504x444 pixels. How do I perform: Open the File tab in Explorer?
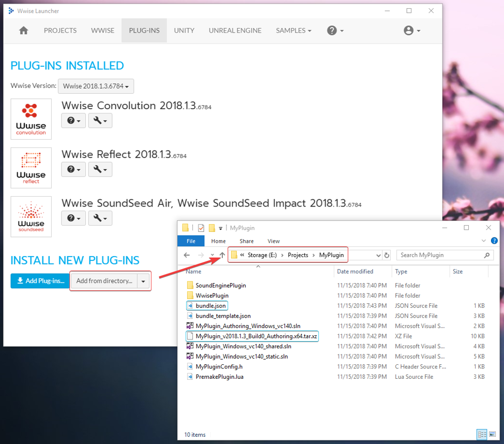point(191,241)
